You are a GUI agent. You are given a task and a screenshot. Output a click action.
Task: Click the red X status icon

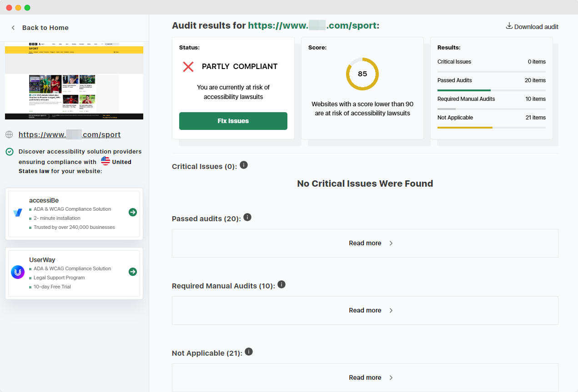click(x=188, y=66)
